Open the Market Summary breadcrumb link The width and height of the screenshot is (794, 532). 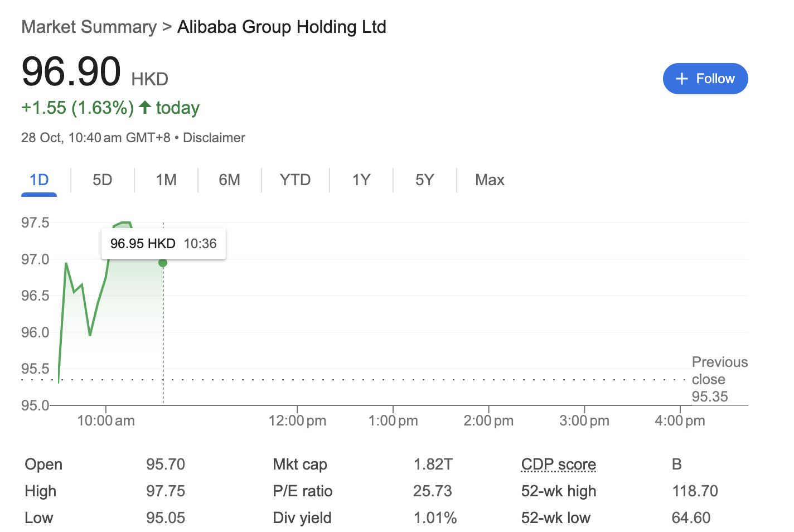point(89,27)
